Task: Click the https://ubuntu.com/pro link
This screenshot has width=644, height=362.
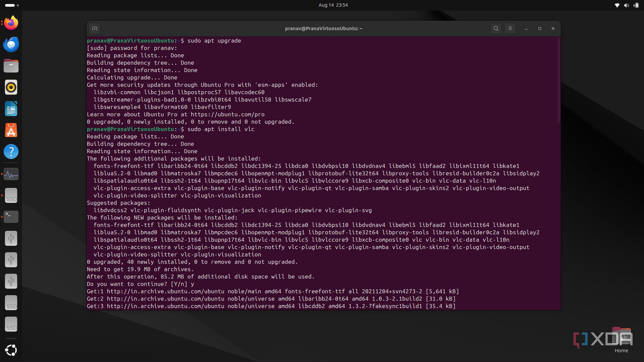Action: (227, 114)
